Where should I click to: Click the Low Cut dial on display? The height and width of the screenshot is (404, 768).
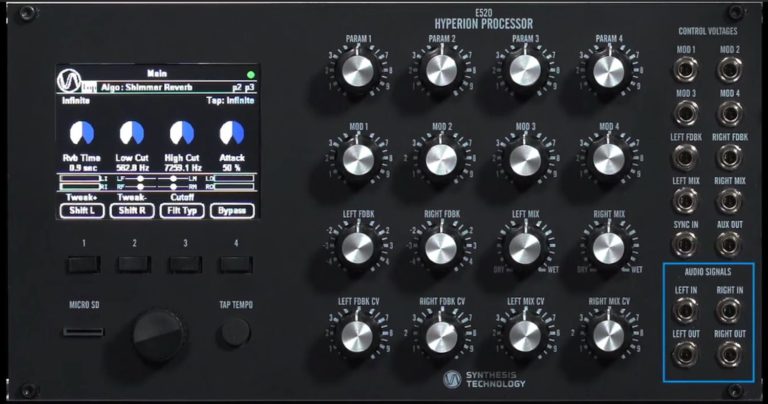click(132, 133)
